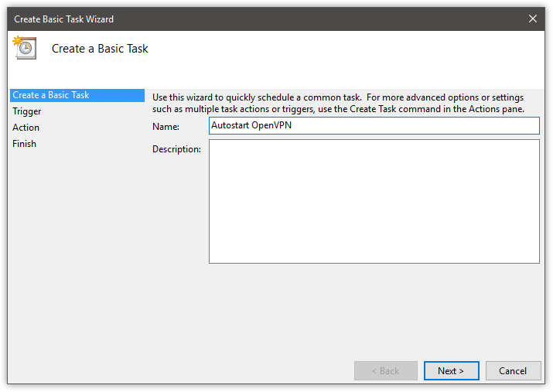
Task: Click the greyed-out < Back button
Action: tap(385, 371)
